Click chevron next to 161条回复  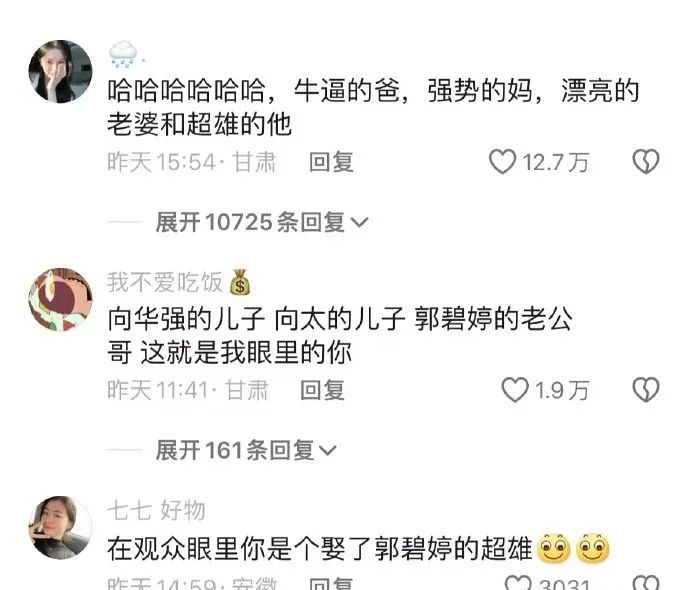coord(328,451)
